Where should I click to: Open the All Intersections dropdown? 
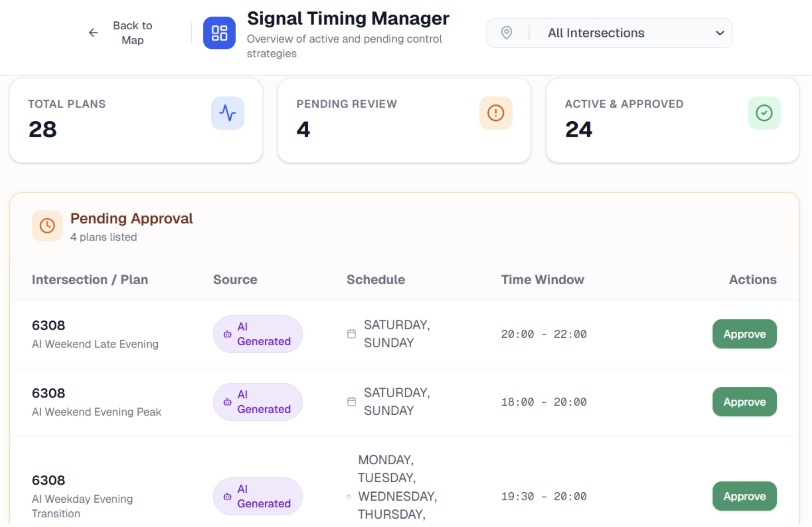[x=609, y=33]
